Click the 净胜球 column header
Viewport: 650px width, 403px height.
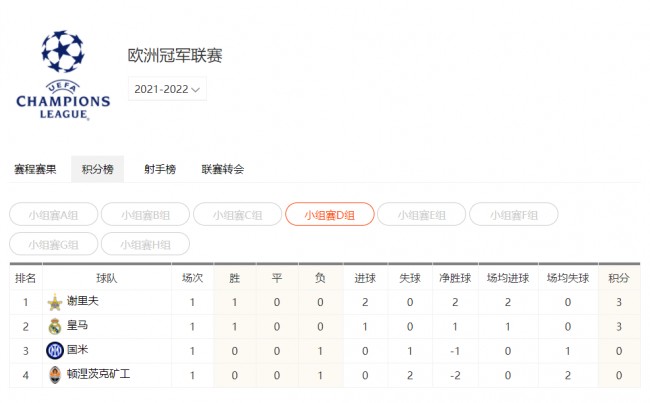[455, 278]
